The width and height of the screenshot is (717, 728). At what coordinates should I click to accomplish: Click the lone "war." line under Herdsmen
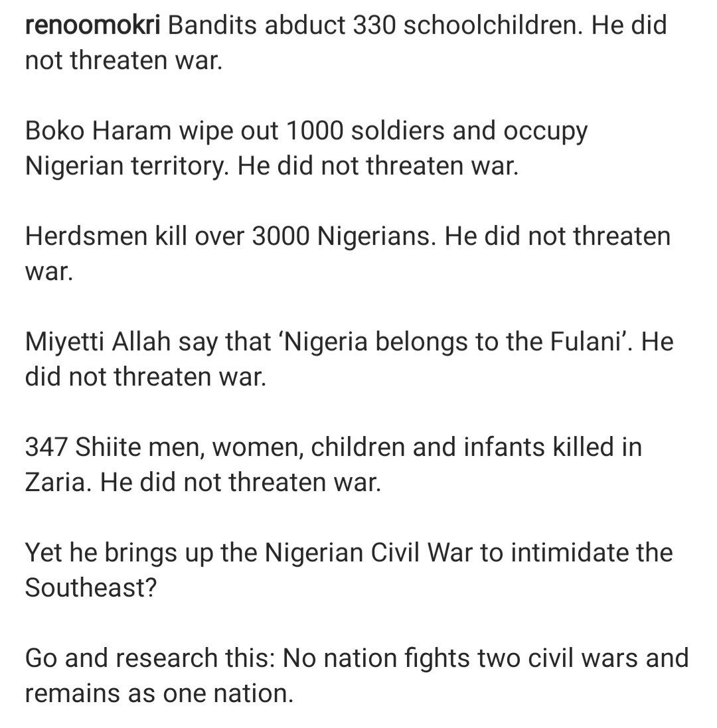pos(48,272)
